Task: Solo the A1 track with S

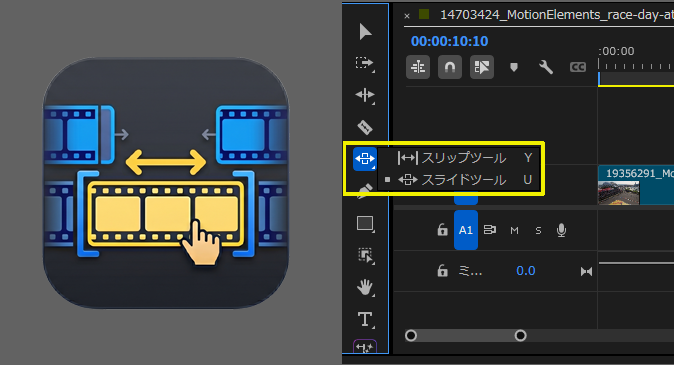Action: tap(538, 231)
